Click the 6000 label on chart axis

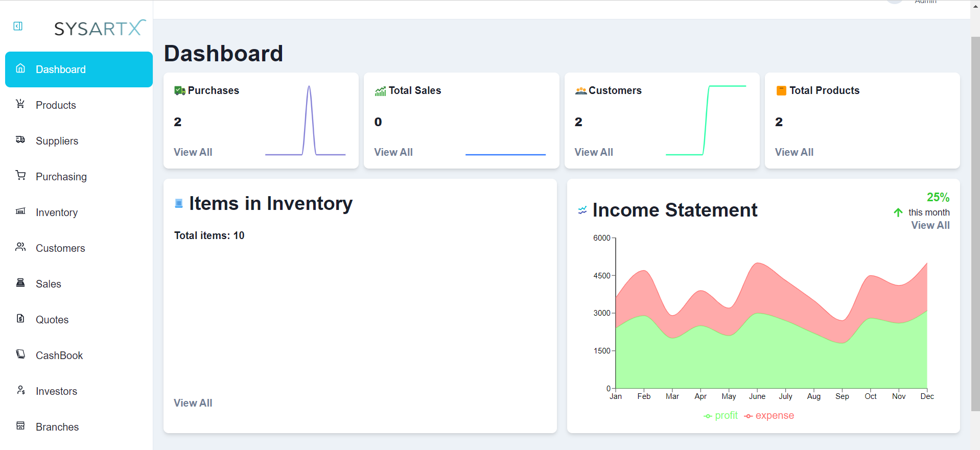tap(602, 238)
